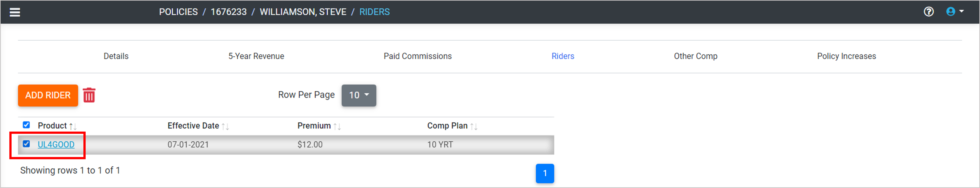Open the user account profile menu
The height and width of the screenshot is (188, 980).
click(954, 12)
